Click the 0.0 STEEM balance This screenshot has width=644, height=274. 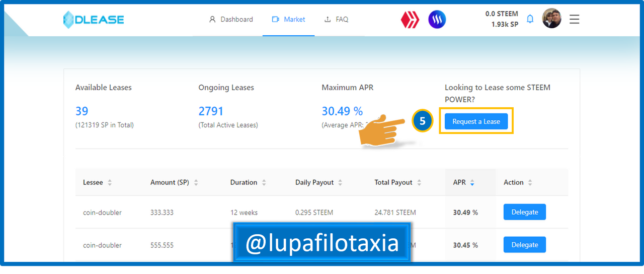point(502,14)
